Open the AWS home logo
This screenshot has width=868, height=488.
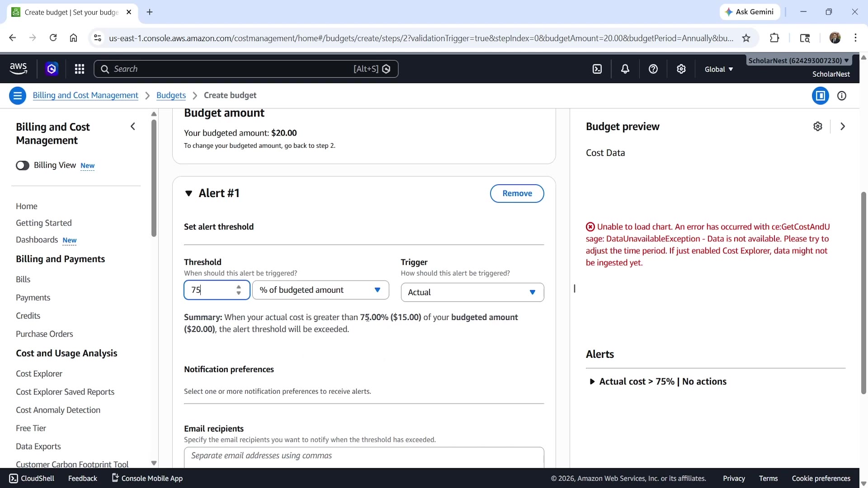pos(18,69)
